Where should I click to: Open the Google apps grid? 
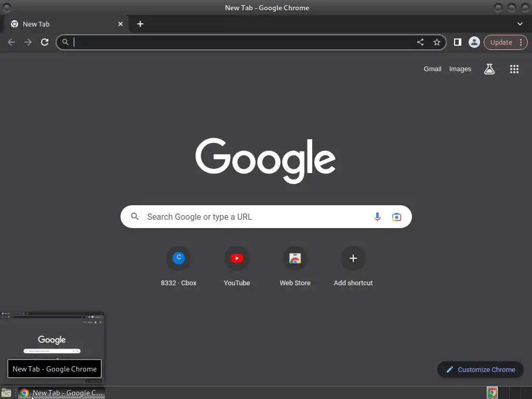coord(514,69)
